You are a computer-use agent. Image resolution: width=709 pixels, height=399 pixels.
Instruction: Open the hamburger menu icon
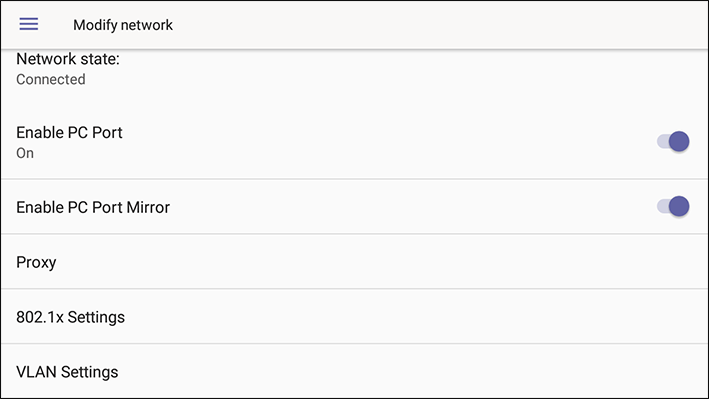(x=28, y=24)
